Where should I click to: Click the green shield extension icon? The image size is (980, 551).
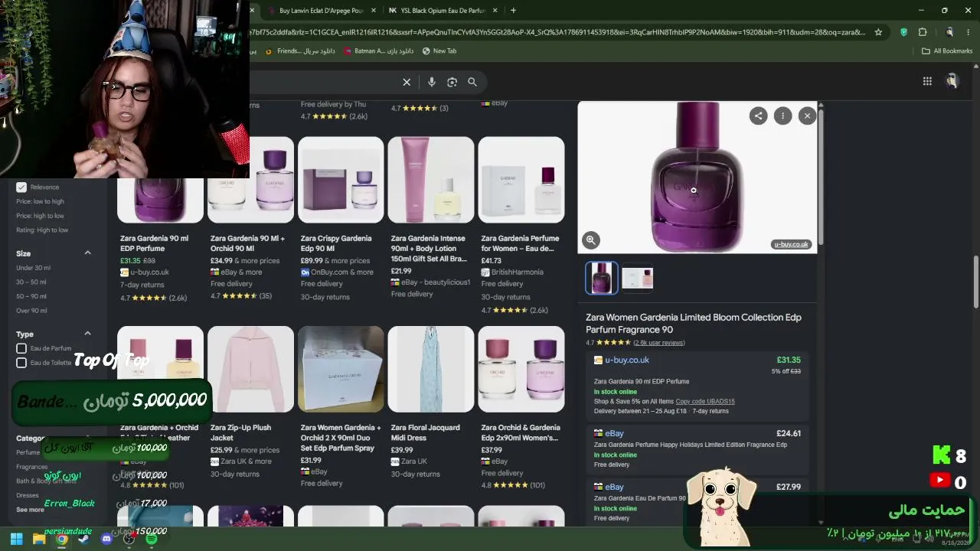(903, 32)
